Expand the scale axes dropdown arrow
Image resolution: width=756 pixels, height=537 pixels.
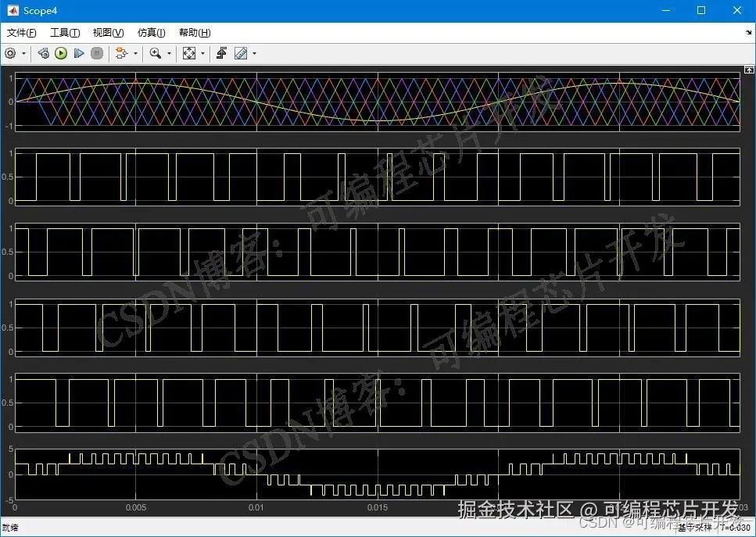pos(202,53)
